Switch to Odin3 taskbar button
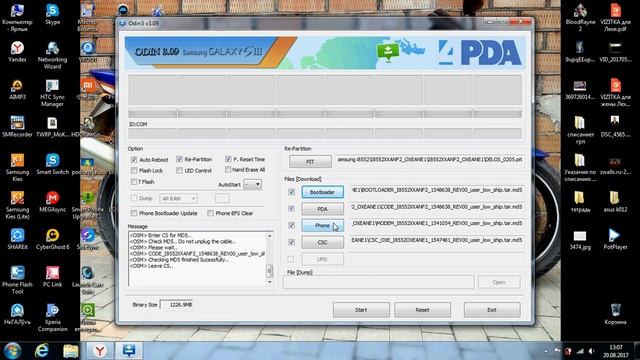Screen dimensions: 640x360 click(129, 351)
